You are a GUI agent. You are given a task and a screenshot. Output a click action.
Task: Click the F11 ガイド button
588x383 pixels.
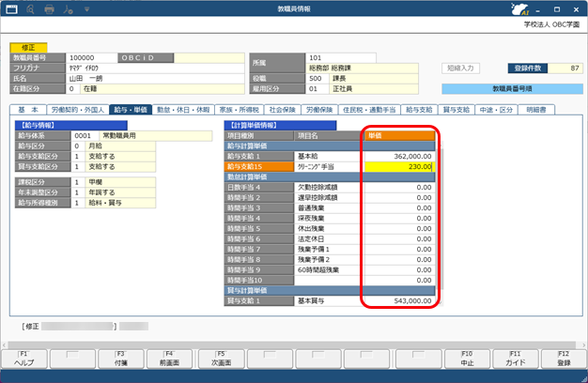pyautogui.click(x=516, y=359)
